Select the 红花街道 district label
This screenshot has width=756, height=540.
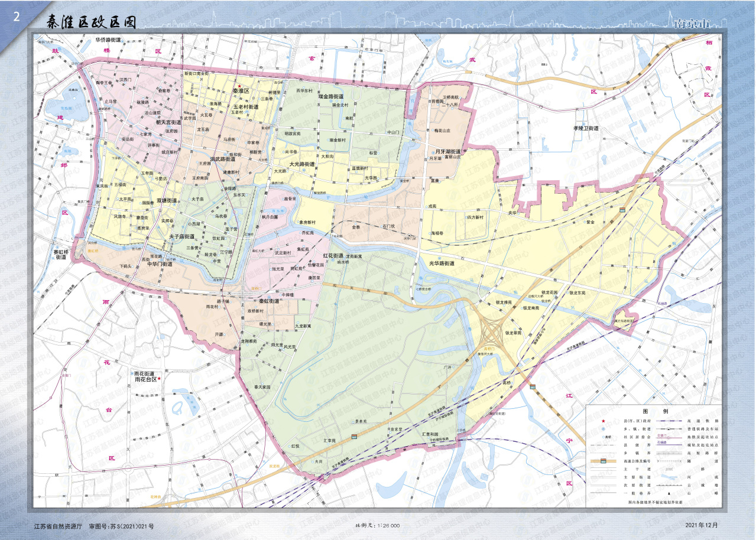[333, 255]
